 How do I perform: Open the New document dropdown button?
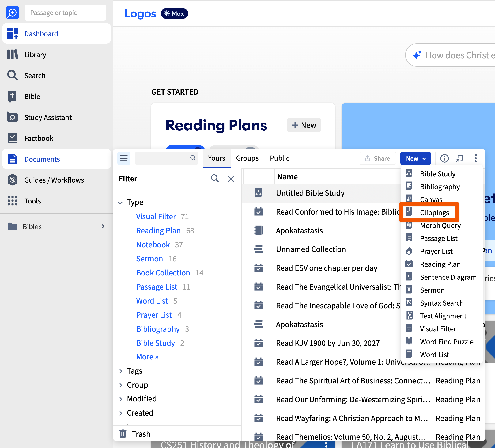pyautogui.click(x=415, y=158)
